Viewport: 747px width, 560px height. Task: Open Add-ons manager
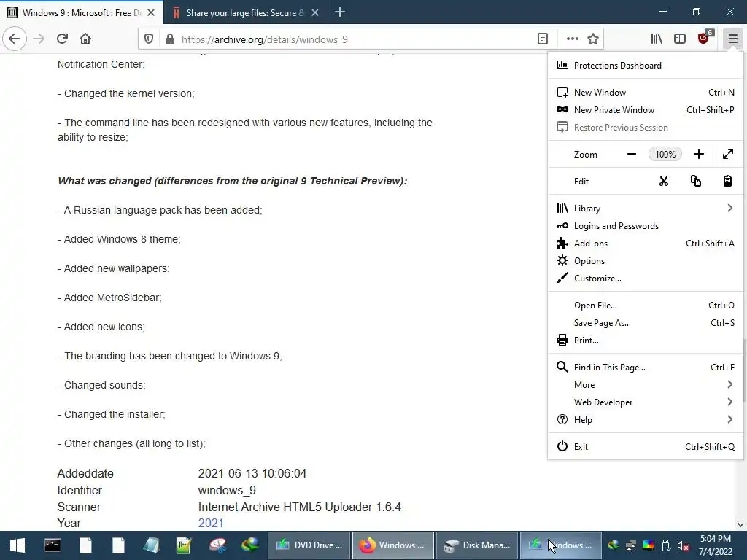(646, 244)
